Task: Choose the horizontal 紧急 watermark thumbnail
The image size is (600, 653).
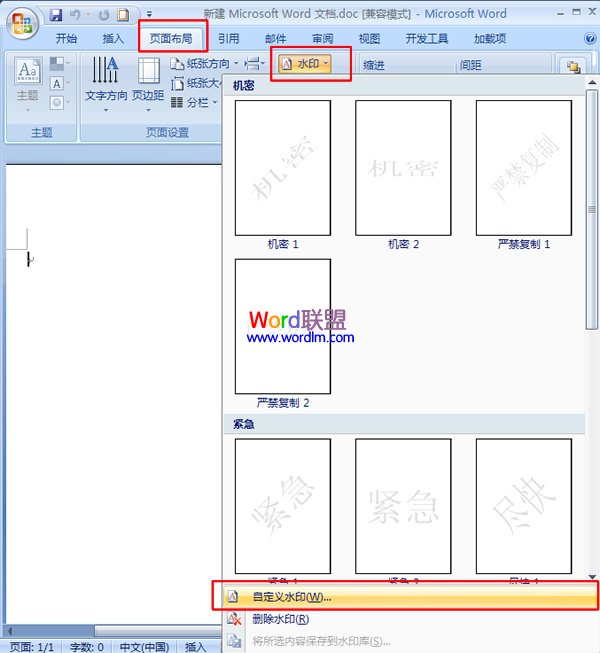Action: pos(403,506)
